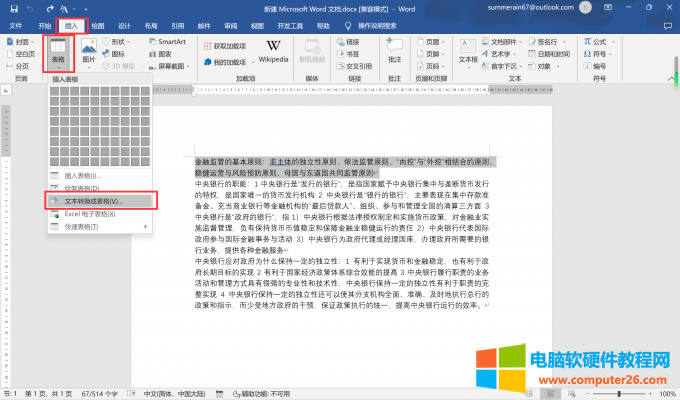Switch to the 设计 (Design) tab
Screen dimensions: 680x400
[x=124, y=26]
